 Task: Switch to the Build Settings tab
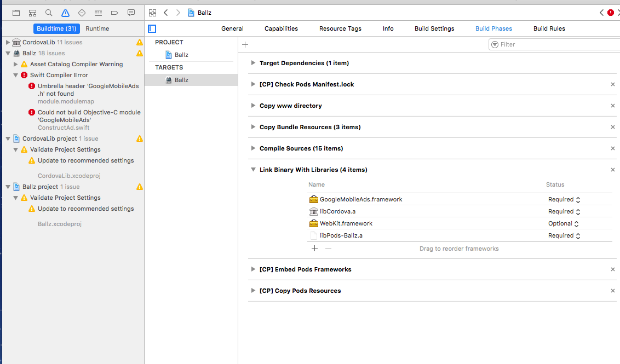pos(434,28)
